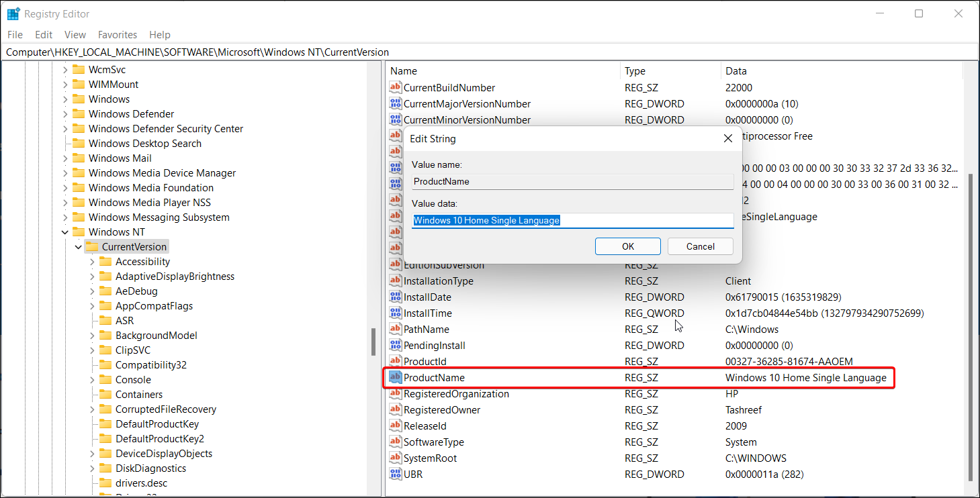Click the PendingInstall DWORD value icon
Screen dimensions: 980x498
[x=396, y=346]
